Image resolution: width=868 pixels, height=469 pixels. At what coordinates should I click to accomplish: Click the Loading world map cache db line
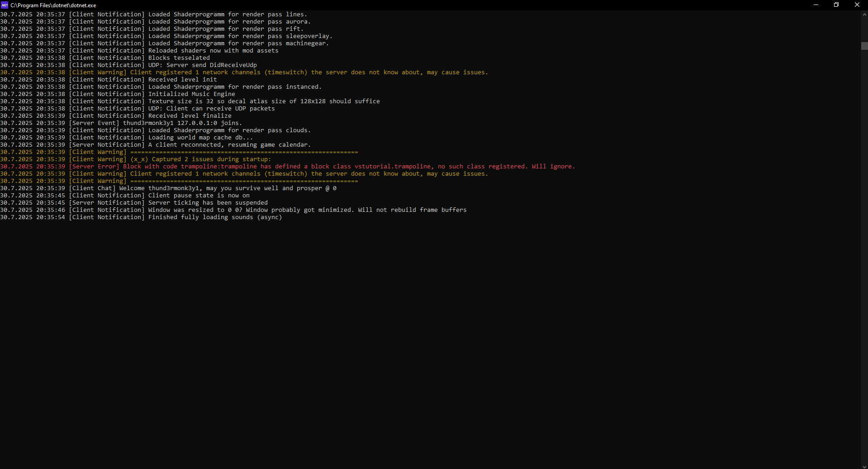pos(200,138)
